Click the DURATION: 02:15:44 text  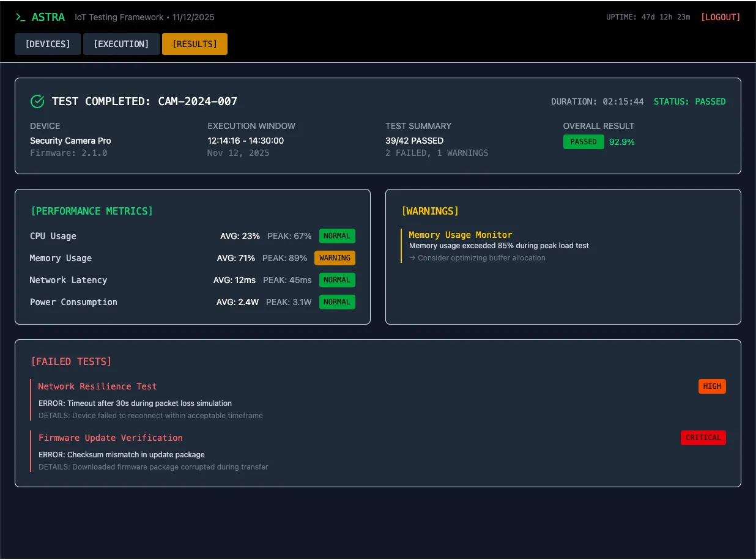[x=598, y=101]
